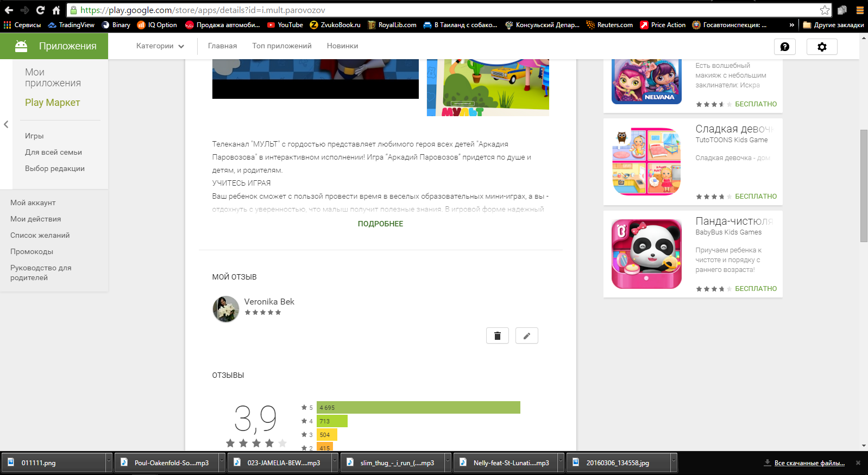Open the Продажа автомоби... bookmark

[223, 25]
